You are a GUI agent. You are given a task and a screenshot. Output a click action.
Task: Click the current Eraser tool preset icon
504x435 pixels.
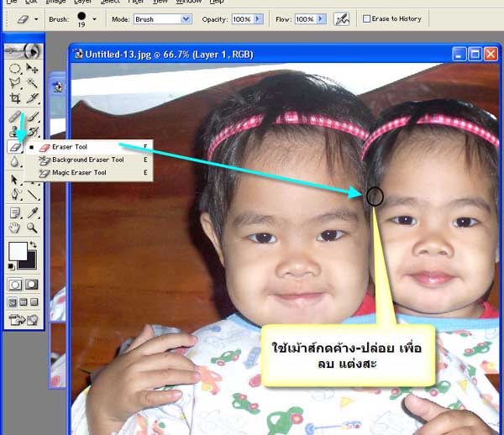pyautogui.click(x=23, y=19)
